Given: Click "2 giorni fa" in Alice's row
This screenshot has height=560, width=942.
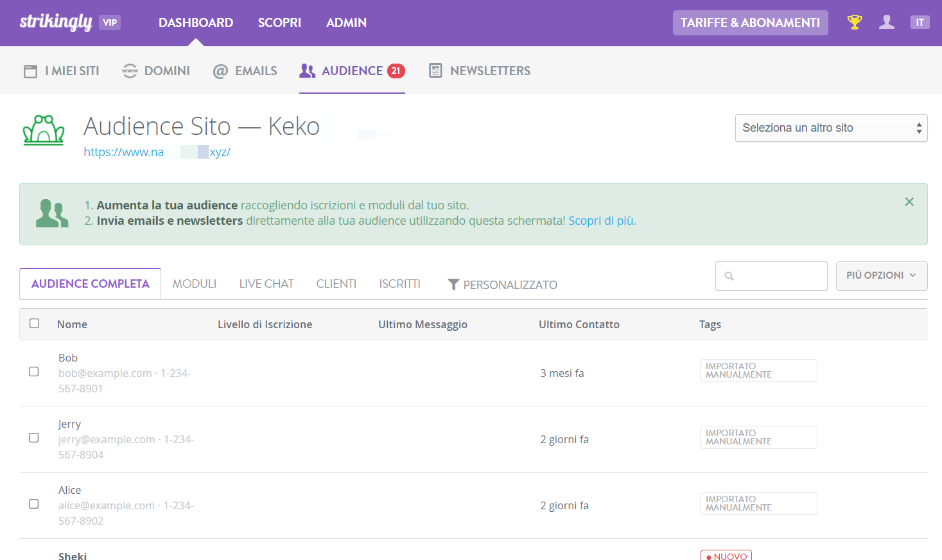Looking at the screenshot, I should click(x=564, y=505).
